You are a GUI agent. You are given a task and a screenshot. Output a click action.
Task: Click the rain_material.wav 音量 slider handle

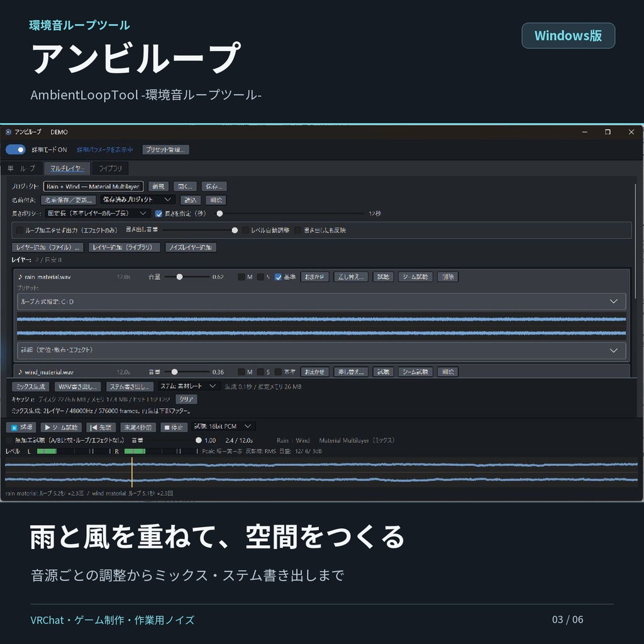tap(179, 277)
